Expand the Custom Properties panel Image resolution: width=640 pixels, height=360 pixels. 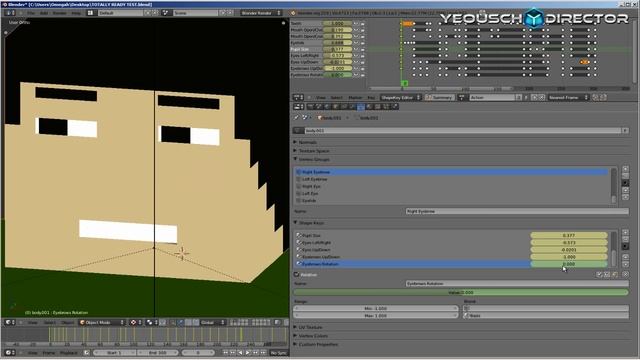click(x=296, y=344)
